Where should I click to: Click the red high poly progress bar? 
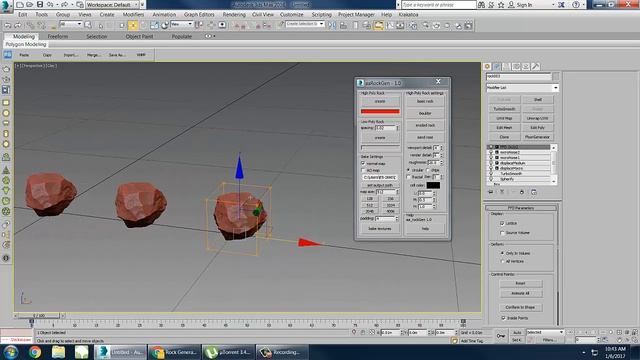point(380,111)
